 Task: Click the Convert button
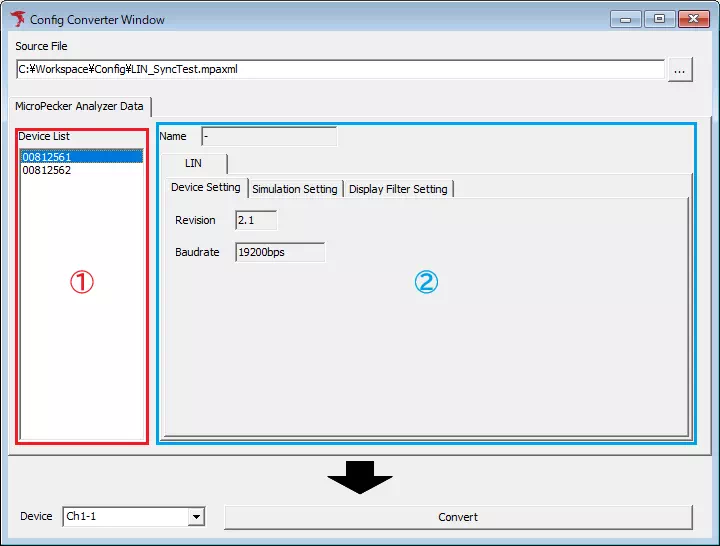458,517
